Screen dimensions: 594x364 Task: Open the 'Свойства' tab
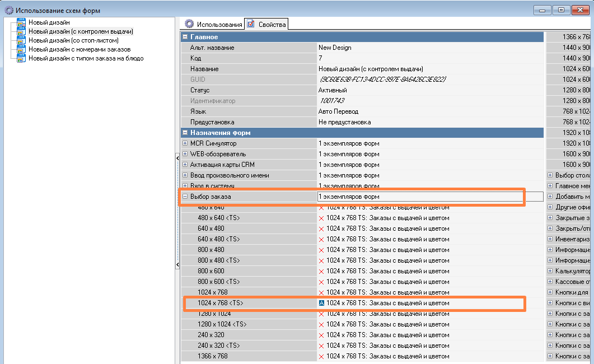pos(267,24)
